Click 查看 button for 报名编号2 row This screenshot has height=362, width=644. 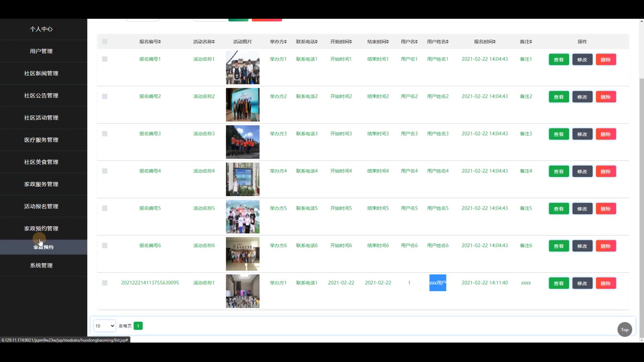[x=558, y=97]
